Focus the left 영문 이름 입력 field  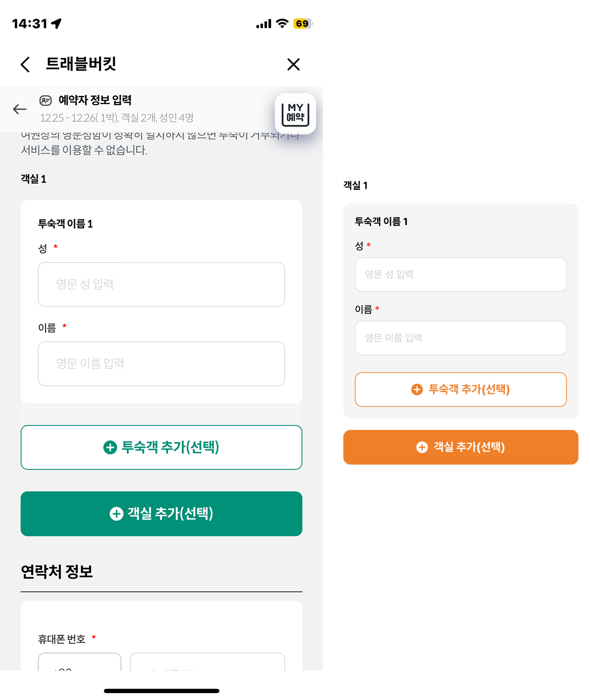pos(161,363)
